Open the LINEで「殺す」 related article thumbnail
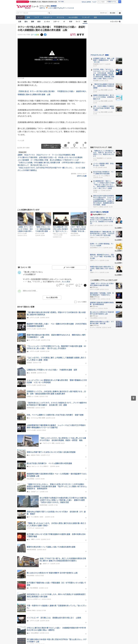This screenshot has width=138, height=644. pyautogui.click(x=78, y=219)
